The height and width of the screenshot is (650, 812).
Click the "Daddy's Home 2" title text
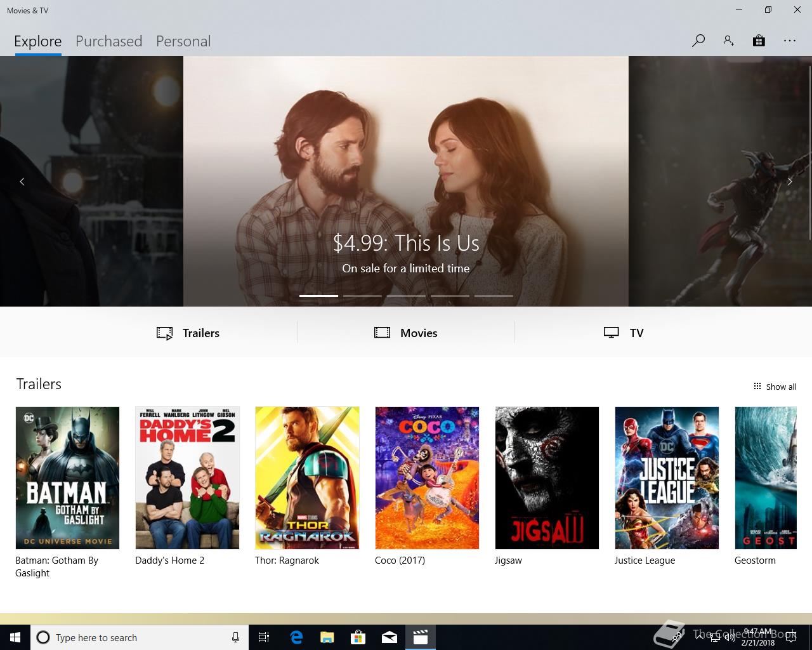pyautogui.click(x=169, y=560)
